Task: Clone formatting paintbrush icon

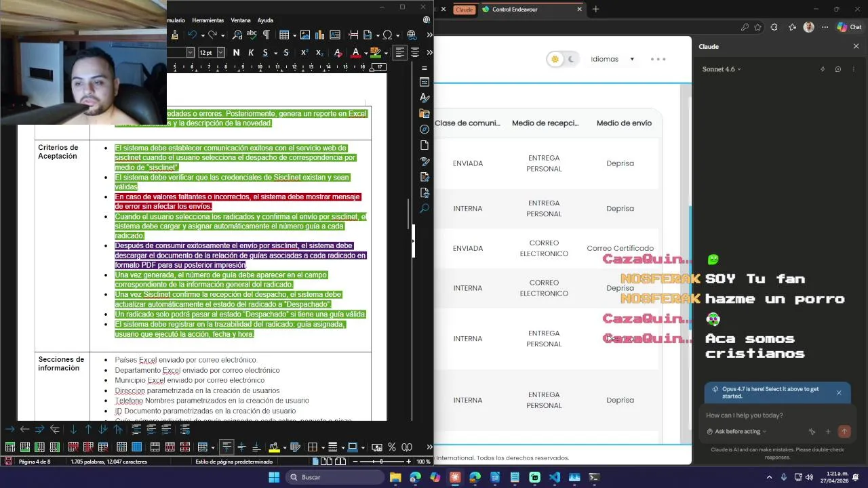Action: pos(175,35)
